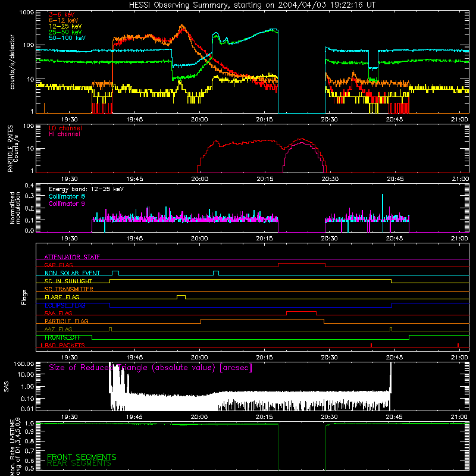
Task: Click the LO channel legend entry
Action: tap(65, 128)
